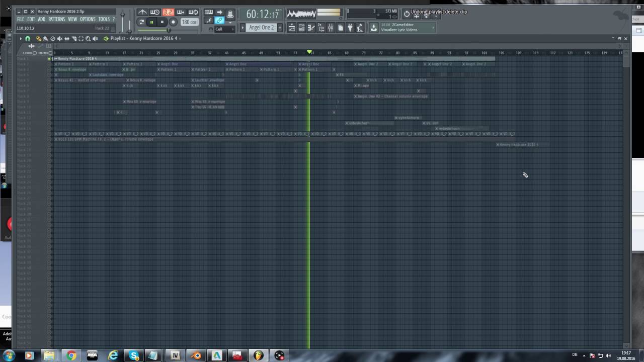644x362 pixels.
Task: Open the Cell snap dropdown
Action: tap(224, 29)
